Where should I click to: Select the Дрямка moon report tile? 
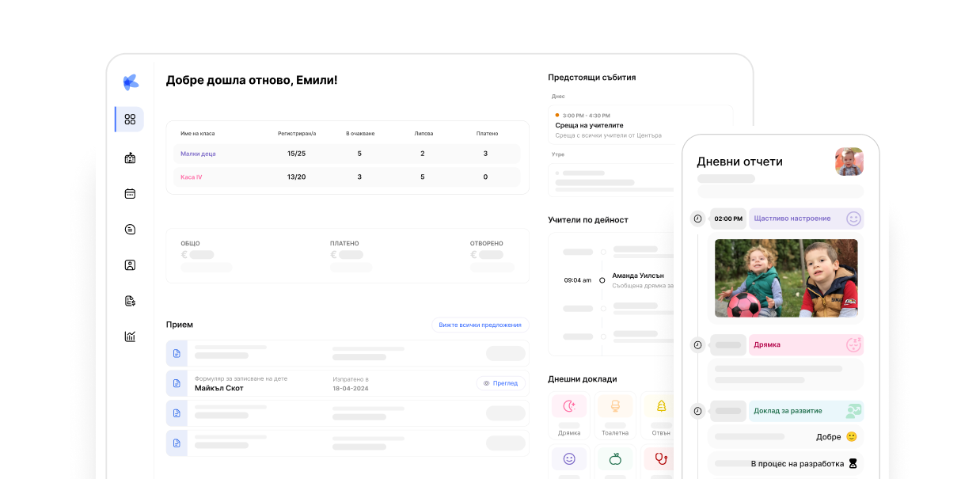click(x=569, y=415)
